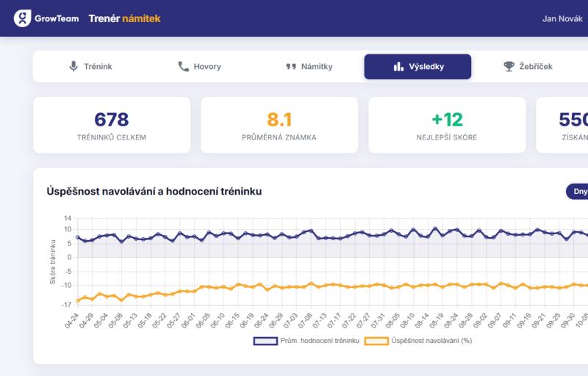Click the NEJLEPŠÍ SKÓRE label
Viewport: 588px width, 376px height.
pyautogui.click(x=447, y=137)
